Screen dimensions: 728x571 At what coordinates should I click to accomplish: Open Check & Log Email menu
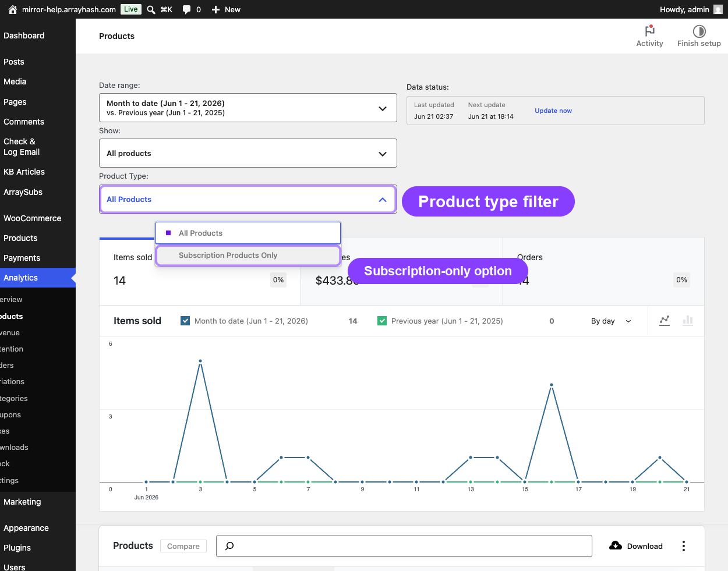22,147
